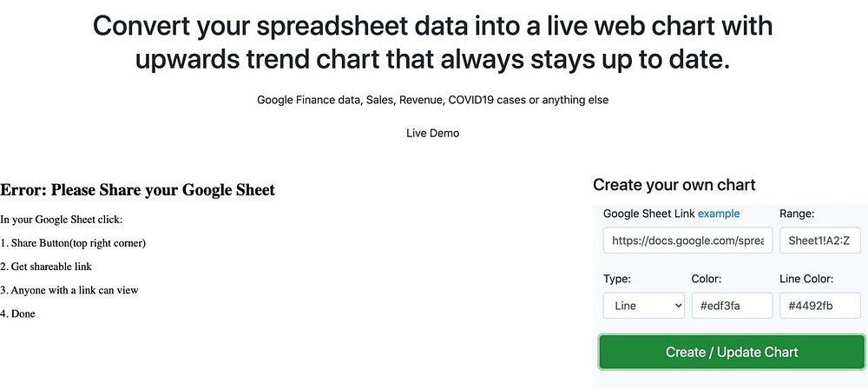Click the Create your own chart heading
The width and height of the screenshot is (868, 389).
[x=674, y=185]
